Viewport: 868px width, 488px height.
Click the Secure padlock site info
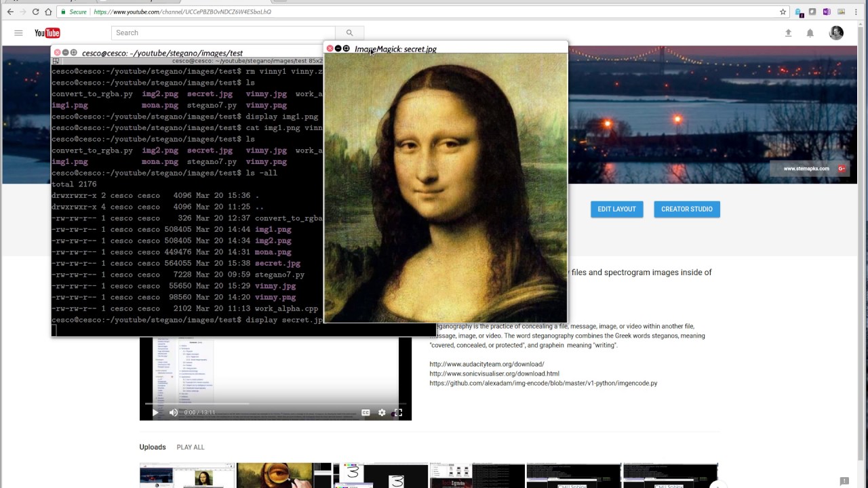point(73,12)
